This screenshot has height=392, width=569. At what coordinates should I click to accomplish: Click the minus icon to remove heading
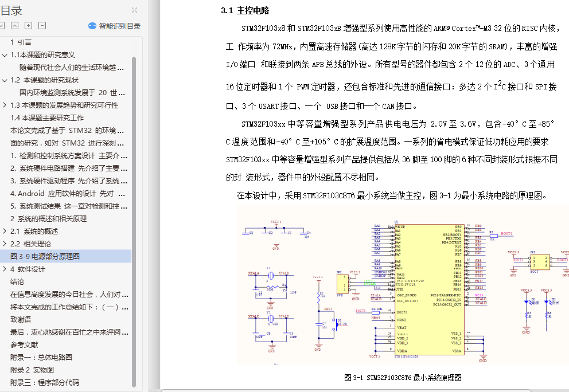(x=42, y=25)
